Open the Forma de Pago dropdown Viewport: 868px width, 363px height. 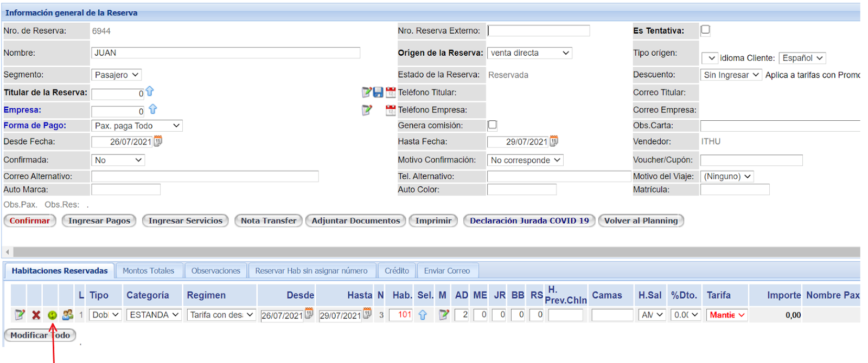click(137, 126)
